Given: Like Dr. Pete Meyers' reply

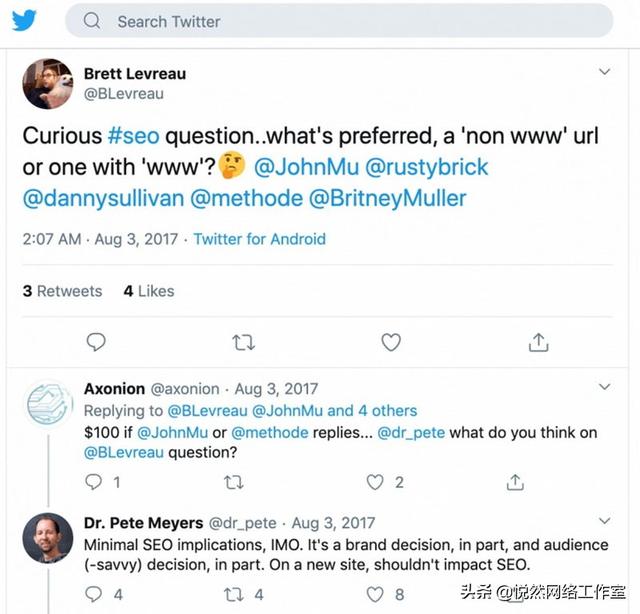Looking at the screenshot, I should [x=375, y=594].
